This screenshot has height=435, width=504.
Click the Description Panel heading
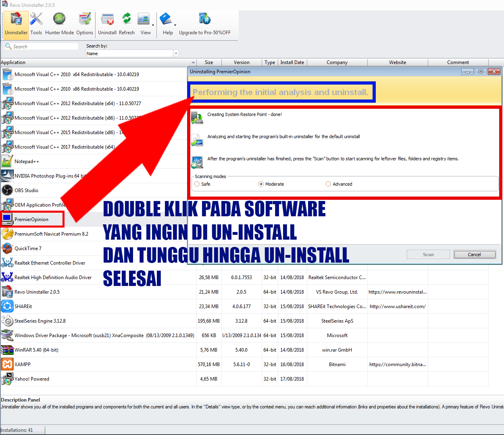21,400
